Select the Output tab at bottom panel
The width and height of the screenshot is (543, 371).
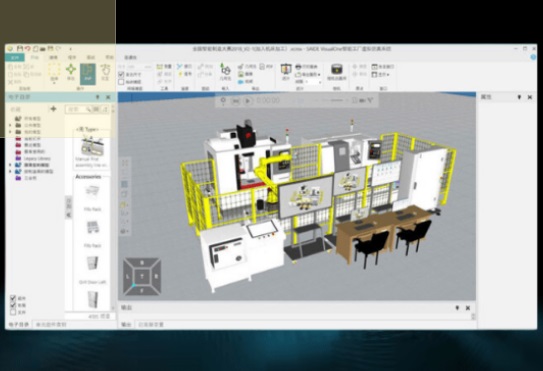pos(126,325)
